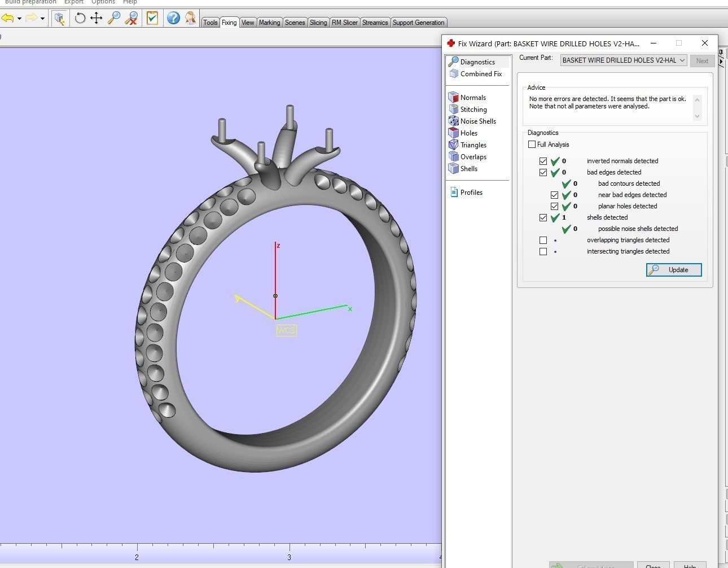This screenshot has width=728, height=568.
Task: Click the Next button in Fix Wizard
Action: click(x=702, y=61)
